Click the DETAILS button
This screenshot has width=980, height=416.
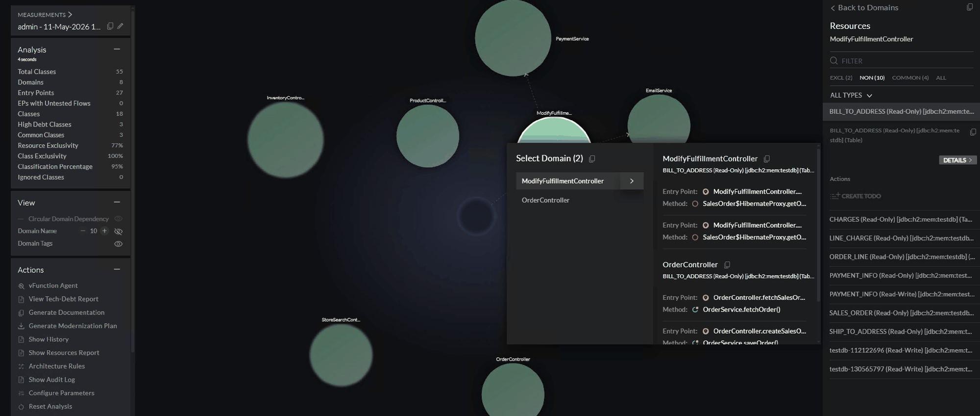[957, 160]
